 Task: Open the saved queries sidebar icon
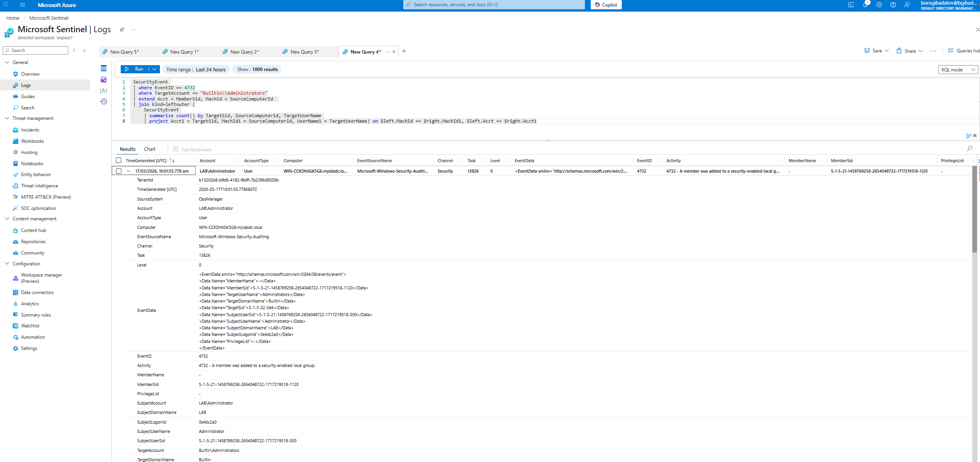[104, 80]
